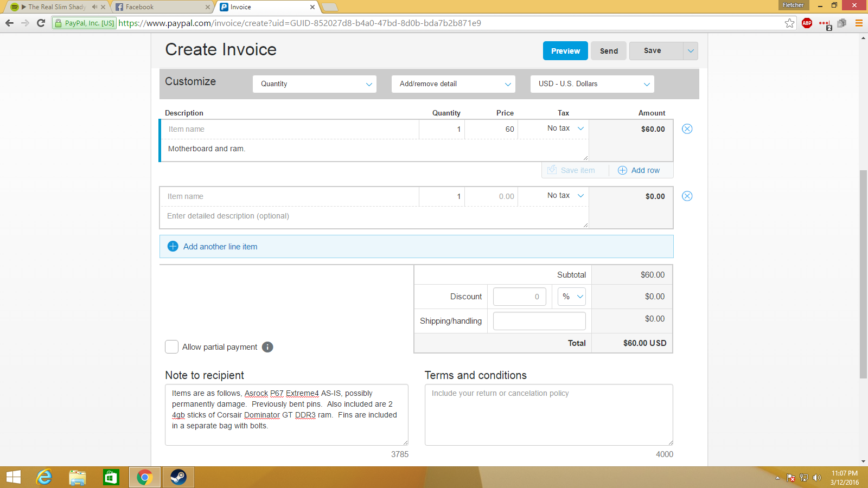This screenshot has height=488, width=868.
Task: Click the Discount amount field
Action: (x=520, y=297)
